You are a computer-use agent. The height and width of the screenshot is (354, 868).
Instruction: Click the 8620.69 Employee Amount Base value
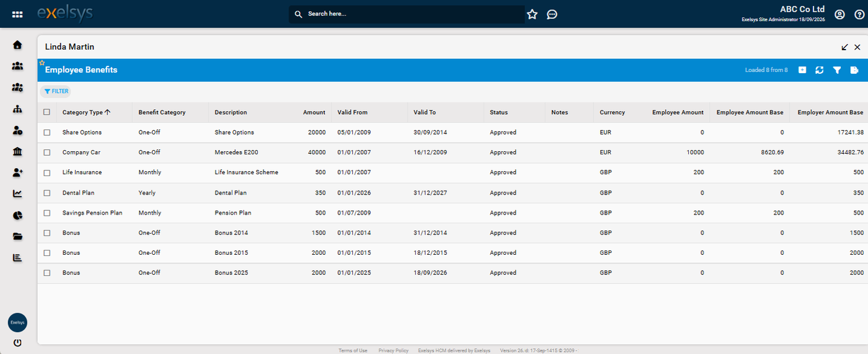[772, 153]
